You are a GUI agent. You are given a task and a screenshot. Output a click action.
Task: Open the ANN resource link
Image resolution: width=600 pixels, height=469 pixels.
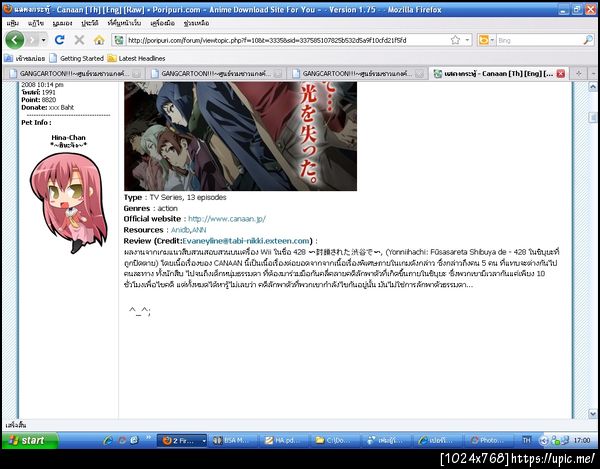(199, 230)
